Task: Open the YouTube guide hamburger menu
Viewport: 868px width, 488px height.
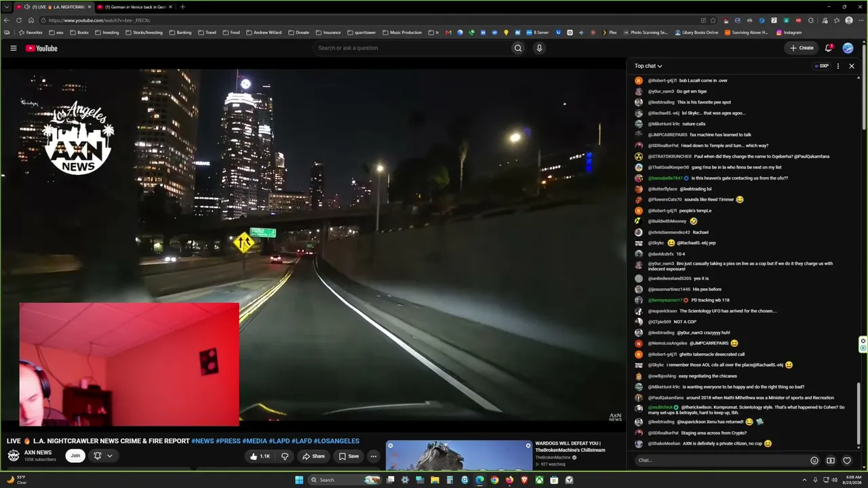Action: tap(13, 48)
